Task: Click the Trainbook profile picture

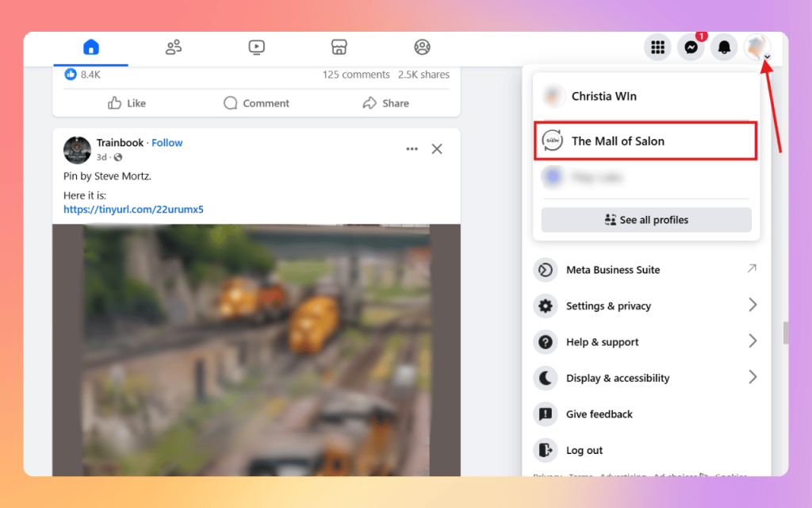Action: tap(77, 150)
